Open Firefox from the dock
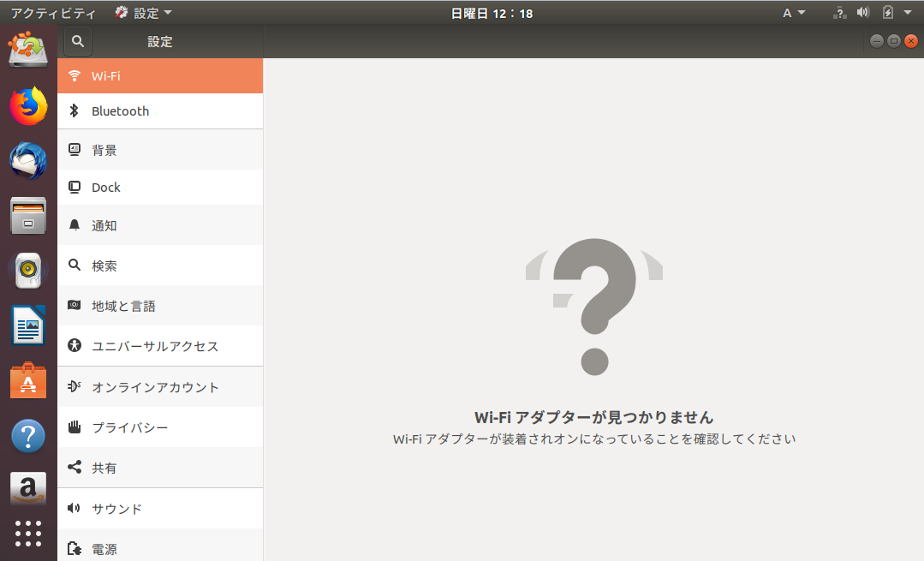The width and height of the screenshot is (924, 561). (28, 106)
